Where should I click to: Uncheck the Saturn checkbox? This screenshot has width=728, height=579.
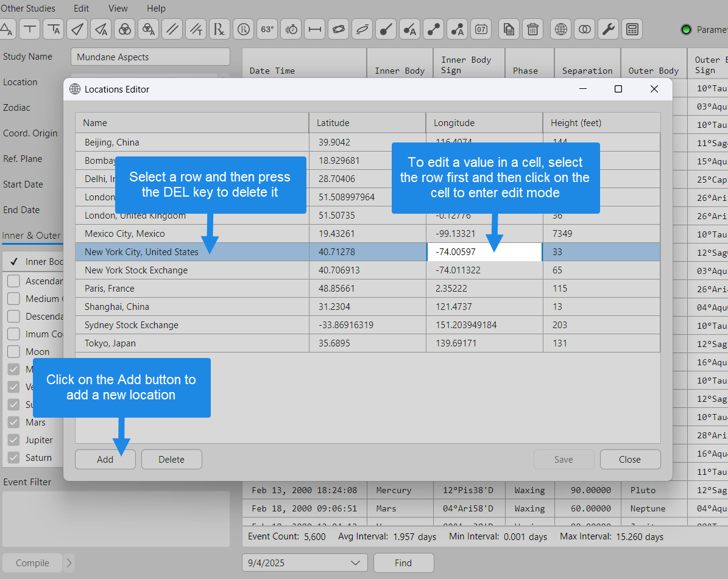(x=13, y=458)
